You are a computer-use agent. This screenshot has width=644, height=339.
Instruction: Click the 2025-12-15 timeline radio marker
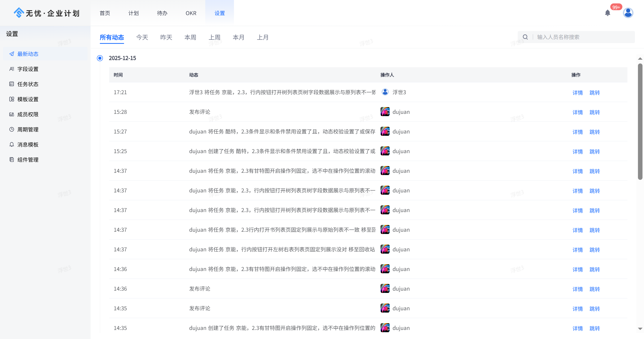100,58
